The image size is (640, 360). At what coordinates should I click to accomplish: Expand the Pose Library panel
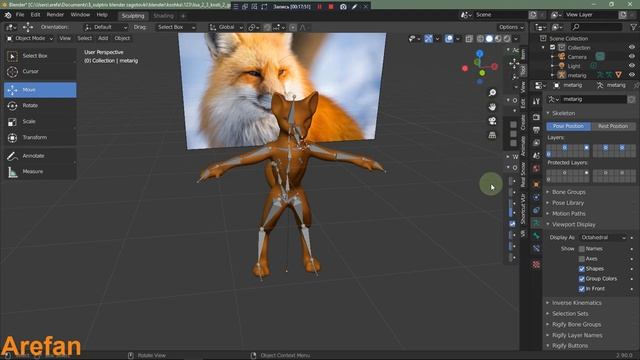pyautogui.click(x=568, y=203)
